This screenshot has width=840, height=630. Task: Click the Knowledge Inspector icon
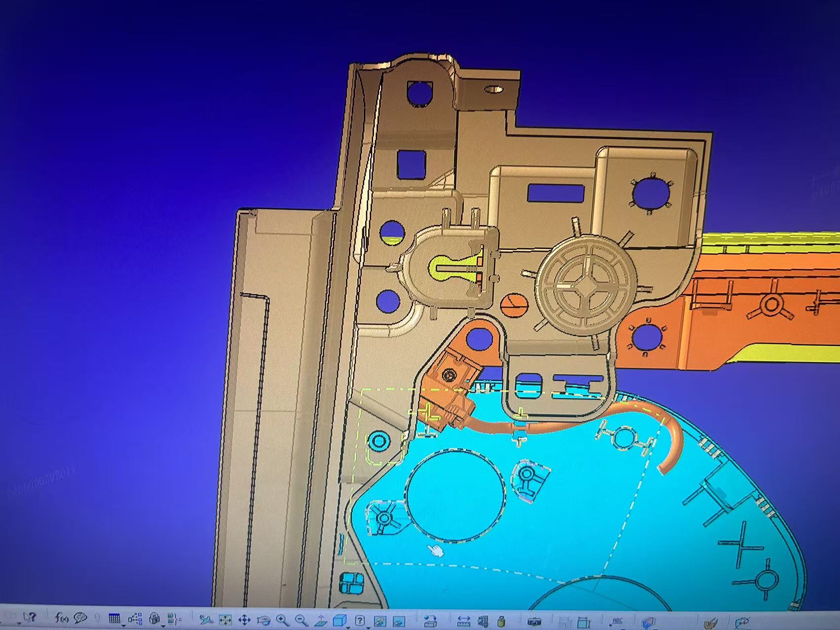pyautogui.click(x=80, y=618)
